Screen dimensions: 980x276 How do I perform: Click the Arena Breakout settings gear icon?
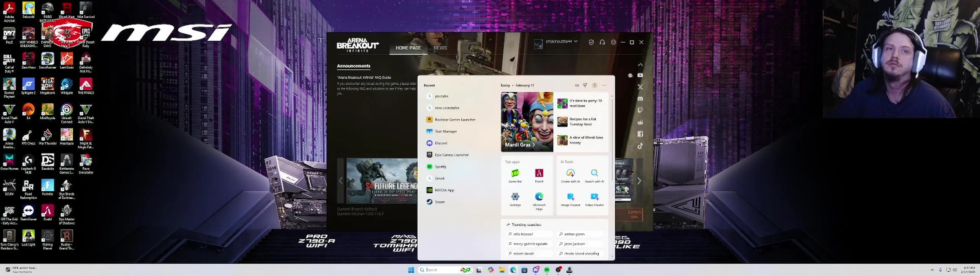613,42
